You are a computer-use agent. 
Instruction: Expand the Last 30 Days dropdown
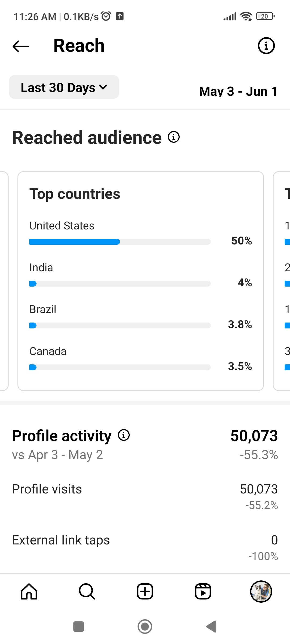point(64,87)
